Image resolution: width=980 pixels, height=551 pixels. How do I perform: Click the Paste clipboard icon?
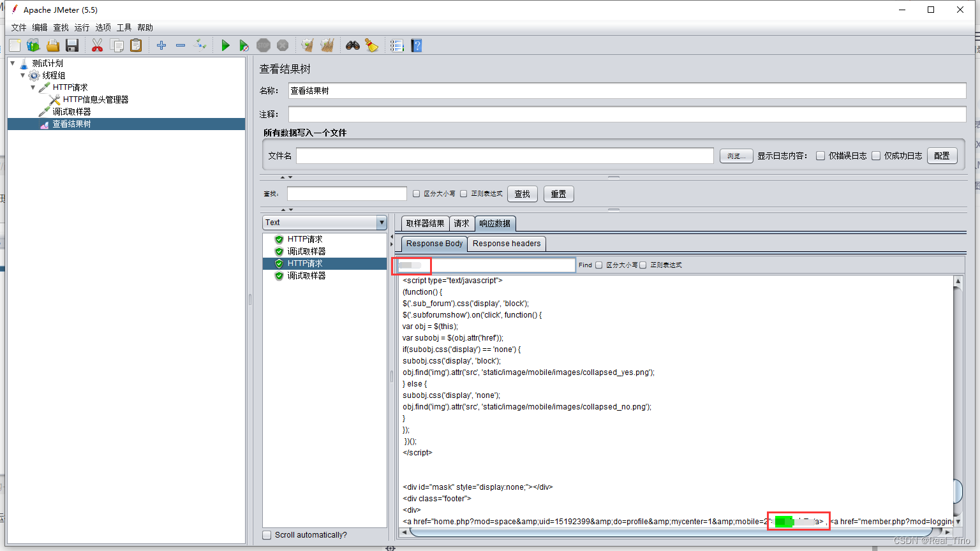(136, 45)
